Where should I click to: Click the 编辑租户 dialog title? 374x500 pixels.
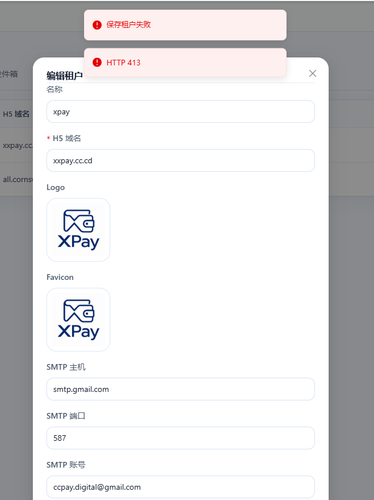[64, 76]
